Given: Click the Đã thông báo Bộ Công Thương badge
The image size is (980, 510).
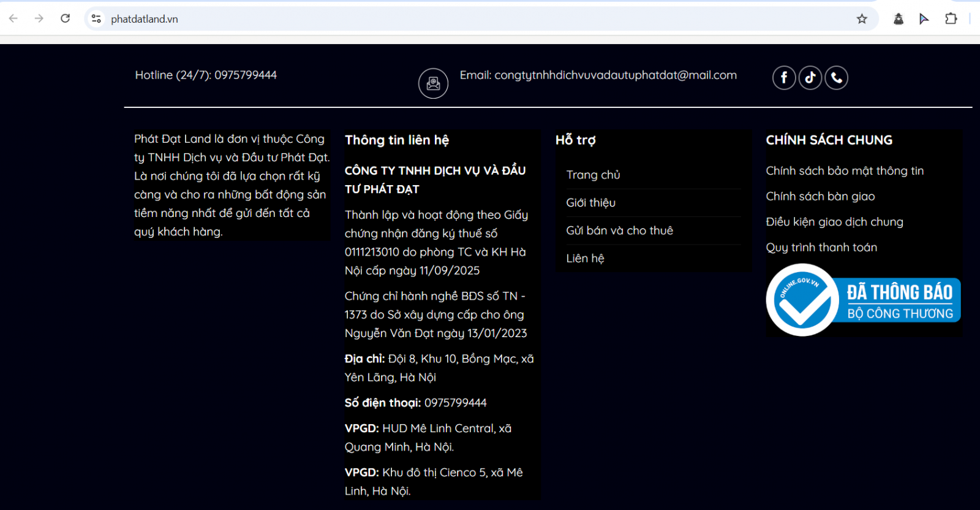Looking at the screenshot, I should 863,300.
